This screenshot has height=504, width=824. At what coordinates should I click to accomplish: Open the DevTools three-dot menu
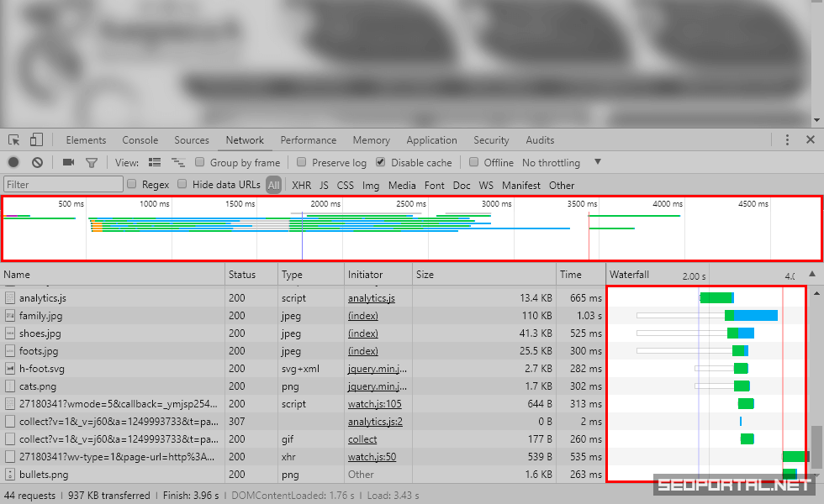[x=787, y=140]
